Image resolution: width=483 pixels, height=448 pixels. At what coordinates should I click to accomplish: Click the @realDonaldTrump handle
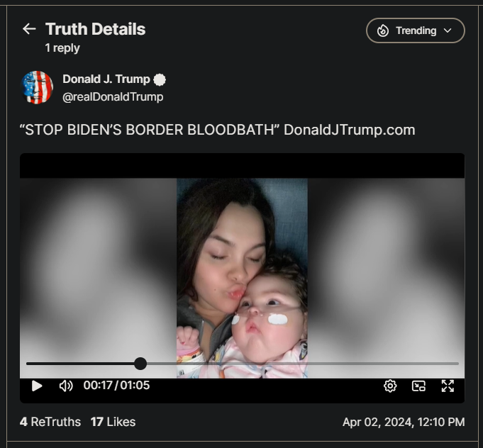click(x=113, y=97)
